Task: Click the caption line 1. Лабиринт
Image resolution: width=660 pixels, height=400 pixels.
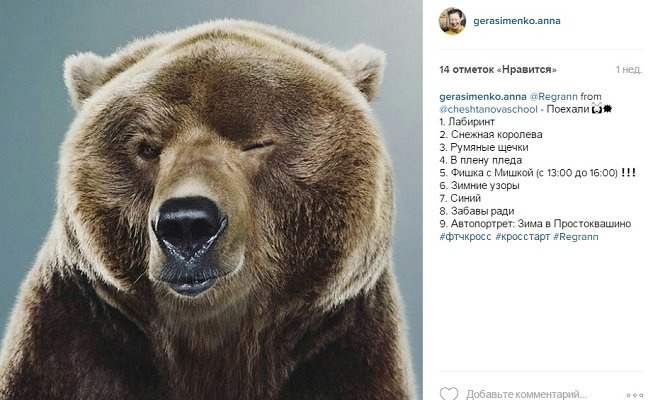Action: (467, 122)
